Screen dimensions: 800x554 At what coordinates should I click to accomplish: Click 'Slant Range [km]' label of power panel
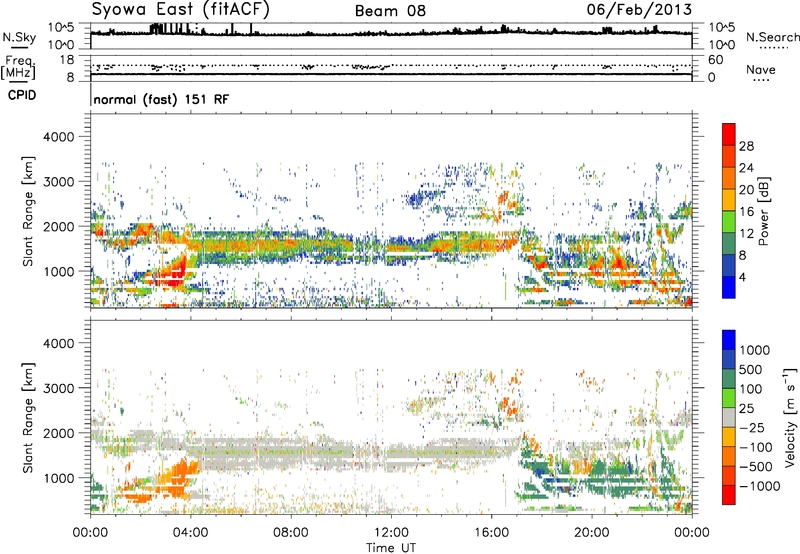pos(28,211)
